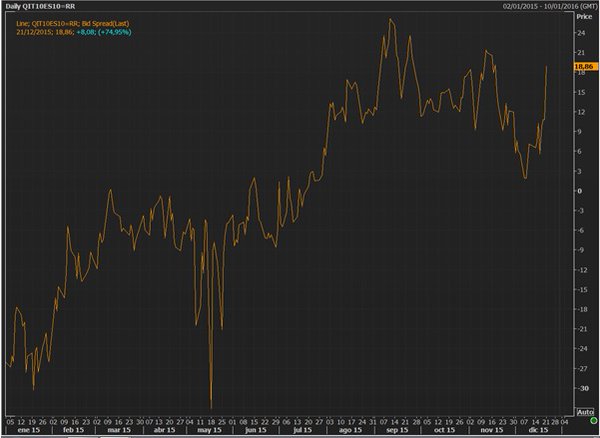Click the may 15 month label
The image size is (600, 438).
(x=210, y=430)
